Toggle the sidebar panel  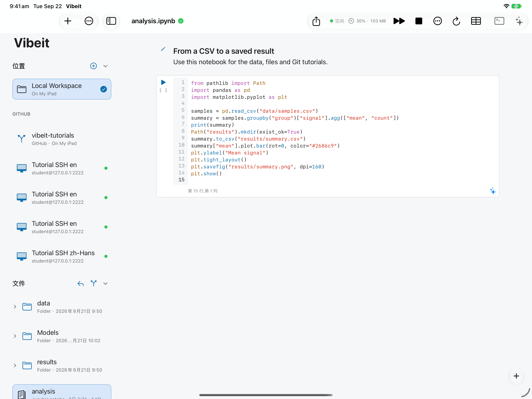[111, 21]
